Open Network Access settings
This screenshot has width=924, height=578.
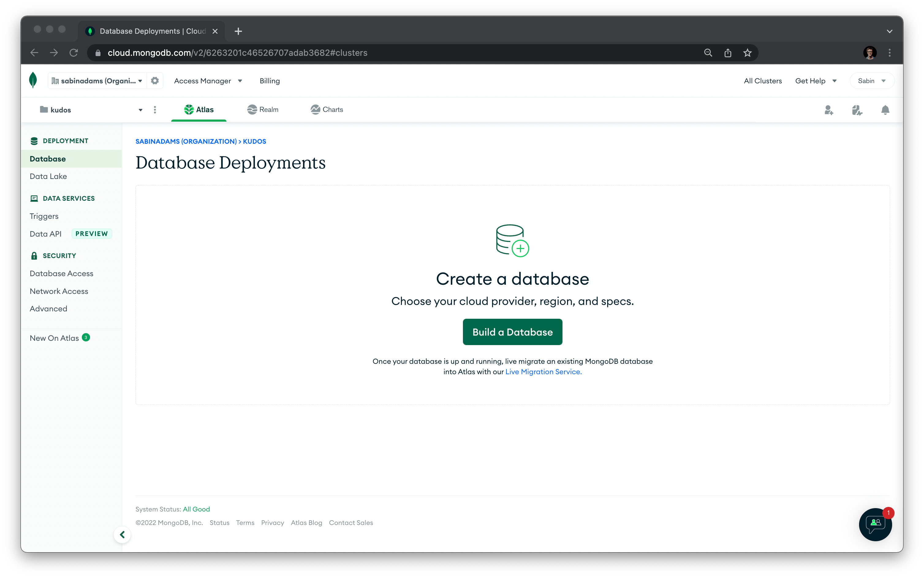coord(59,291)
